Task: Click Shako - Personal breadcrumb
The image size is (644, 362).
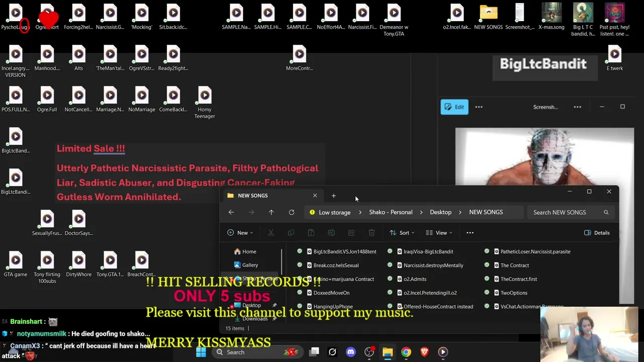Action: click(x=391, y=212)
